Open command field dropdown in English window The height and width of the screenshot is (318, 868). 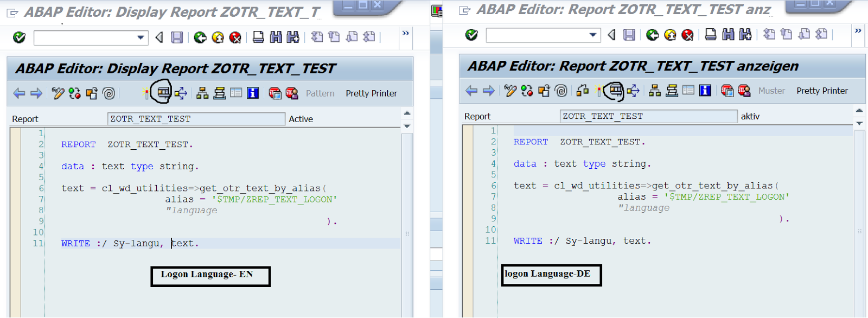pos(141,37)
